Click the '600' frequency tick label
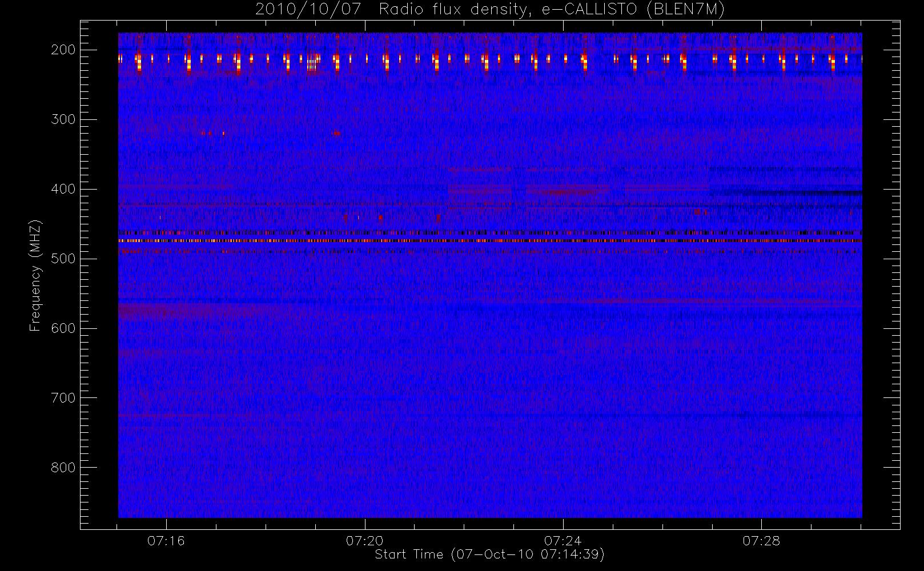 click(x=63, y=328)
